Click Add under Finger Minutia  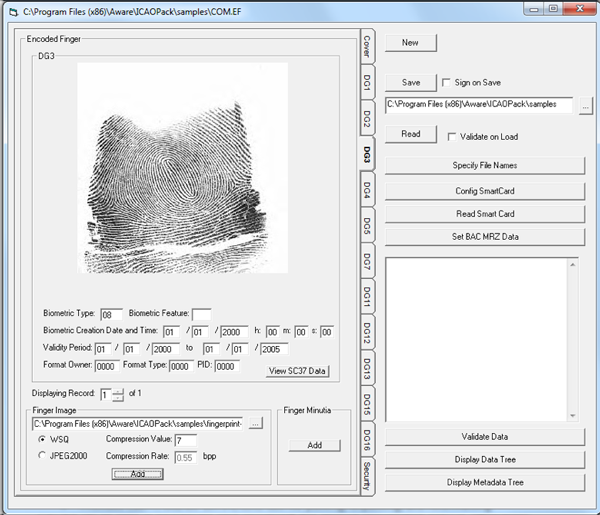[x=316, y=445]
